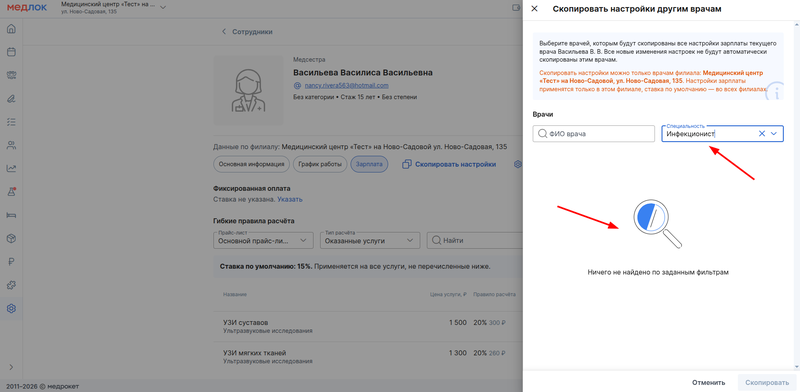Open the Тип расчёта dropdown
Viewport: 800px width, 392px height.
point(370,240)
